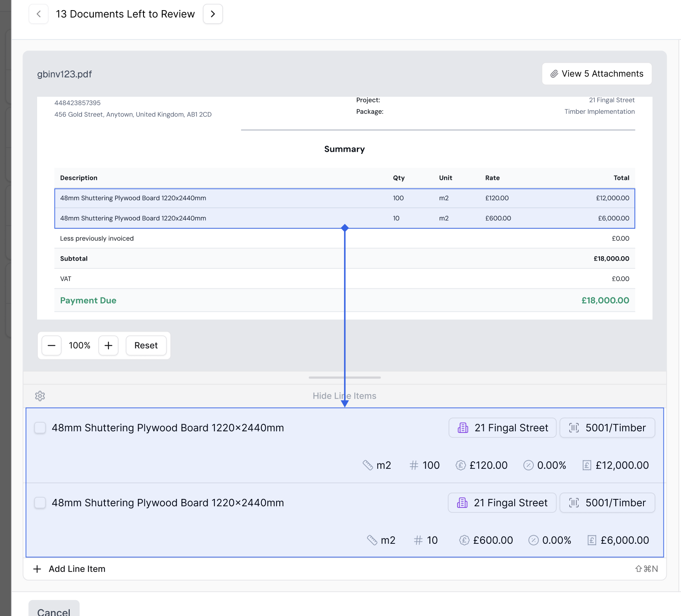The height and width of the screenshot is (616, 681).
Task: Click the total receipt icon beside £6,000.00
Action: [x=592, y=541]
